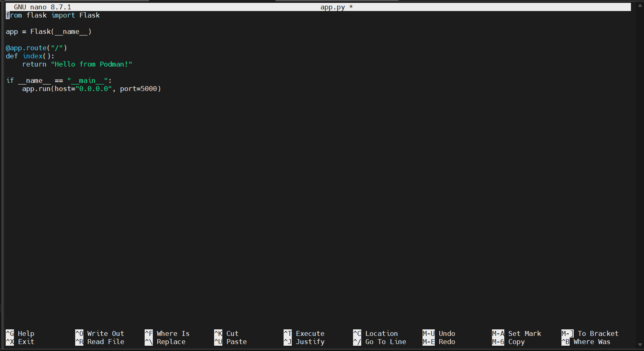Screen dimensions: 644x351
Task: Click the ^C Location shortcut
Action: coord(376,333)
